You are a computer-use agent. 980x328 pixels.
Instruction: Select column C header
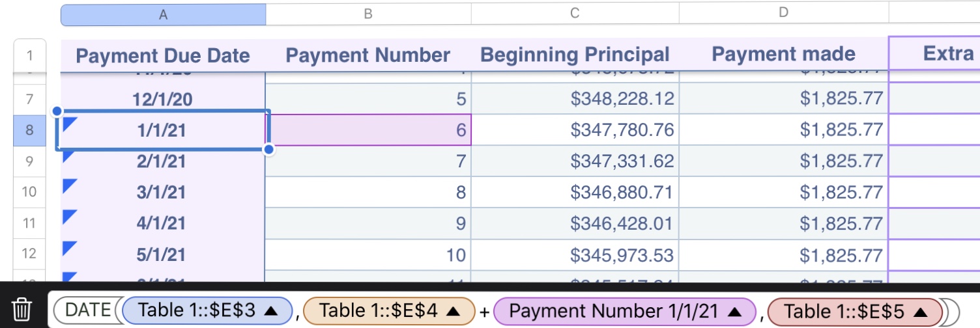[x=574, y=14]
